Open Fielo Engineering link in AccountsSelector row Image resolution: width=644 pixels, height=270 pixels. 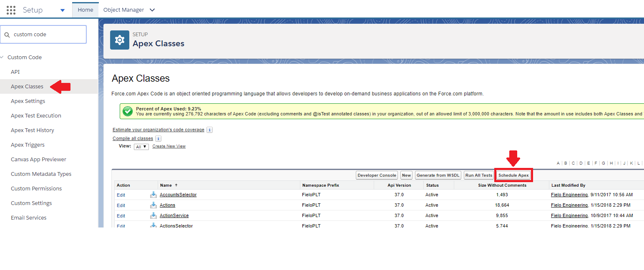click(x=569, y=195)
